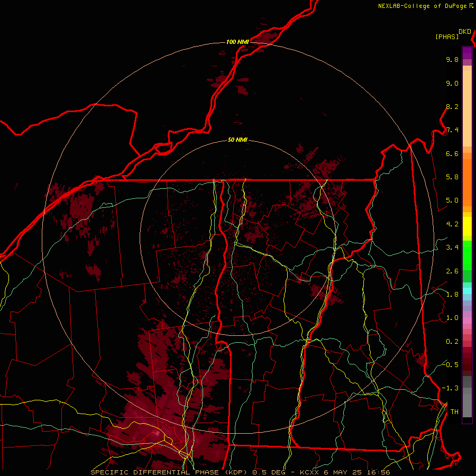The image size is (476, 476).
Task: Click the 9.8 value on the legend
Action: pos(452,60)
